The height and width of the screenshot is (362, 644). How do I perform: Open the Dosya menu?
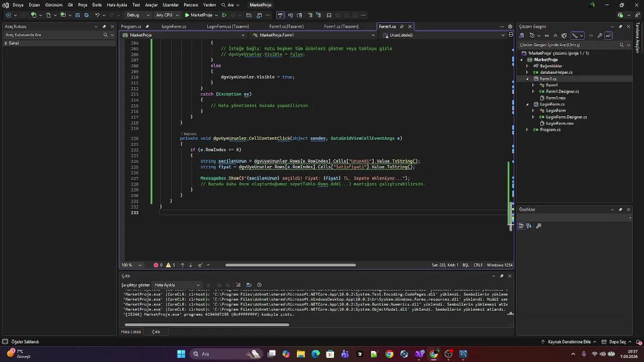pyautogui.click(x=18, y=5)
